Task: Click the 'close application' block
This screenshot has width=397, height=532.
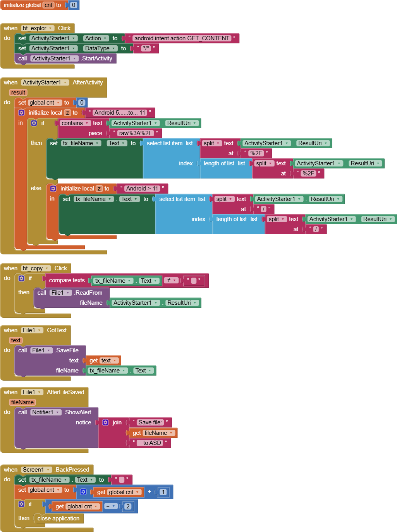Action: click(58, 518)
